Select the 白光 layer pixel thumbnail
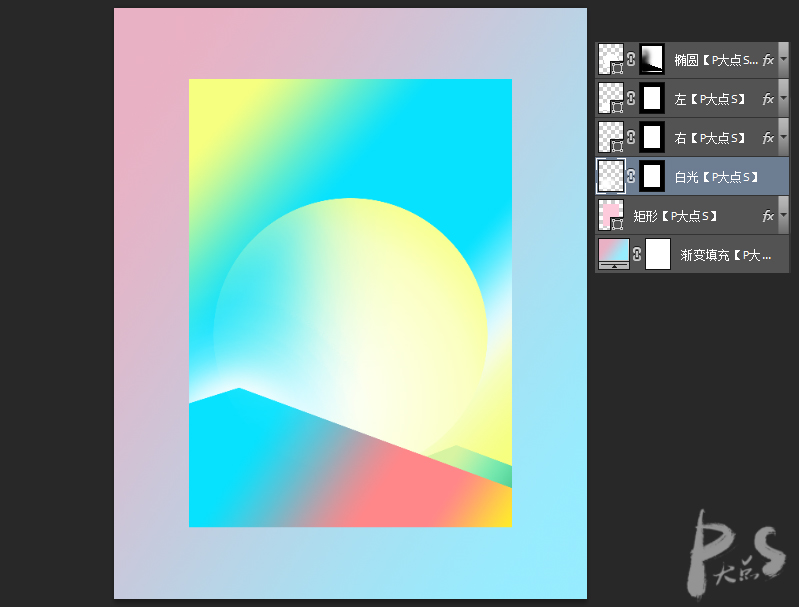 pos(611,176)
